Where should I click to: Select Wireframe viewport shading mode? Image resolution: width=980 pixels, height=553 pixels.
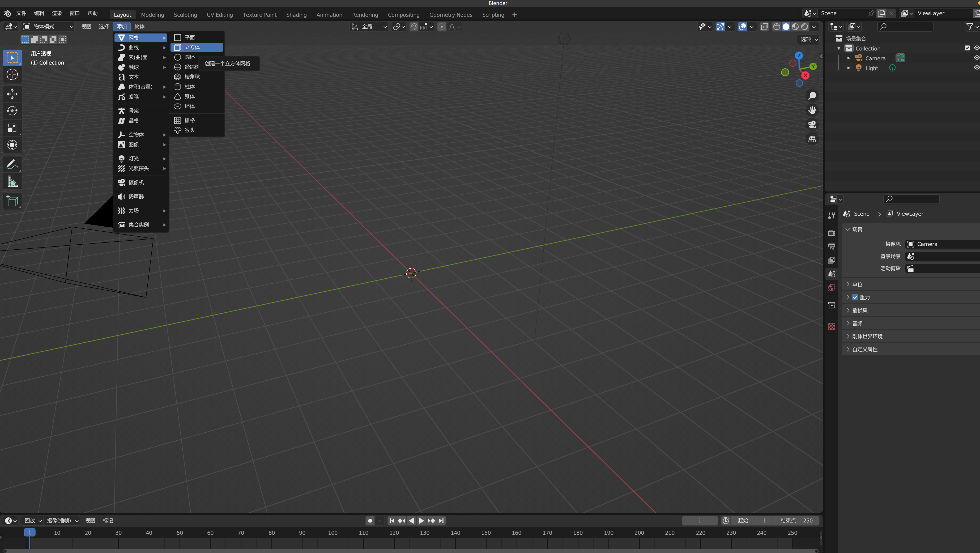pyautogui.click(x=776, y=27)
